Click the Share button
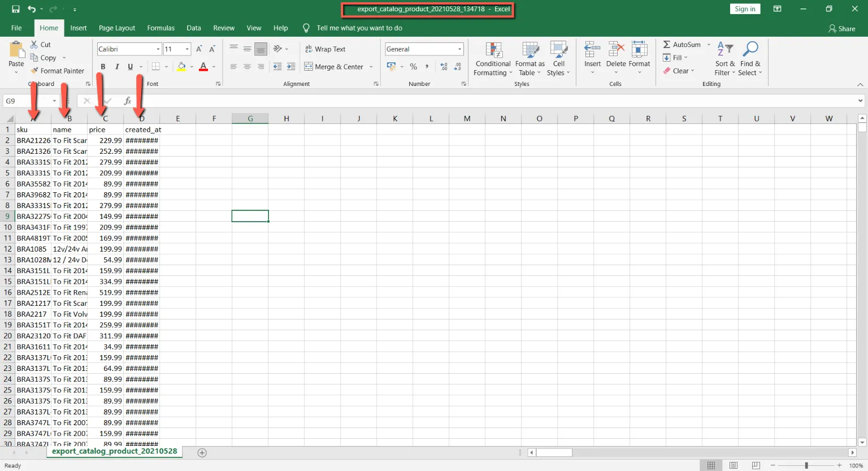 pos(841,28)
